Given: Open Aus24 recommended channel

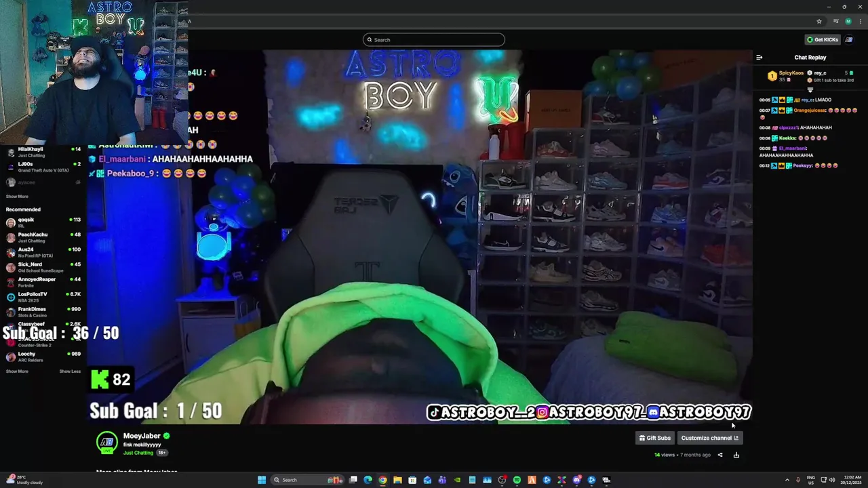Looking at the screenshot, I should [43, 252].
